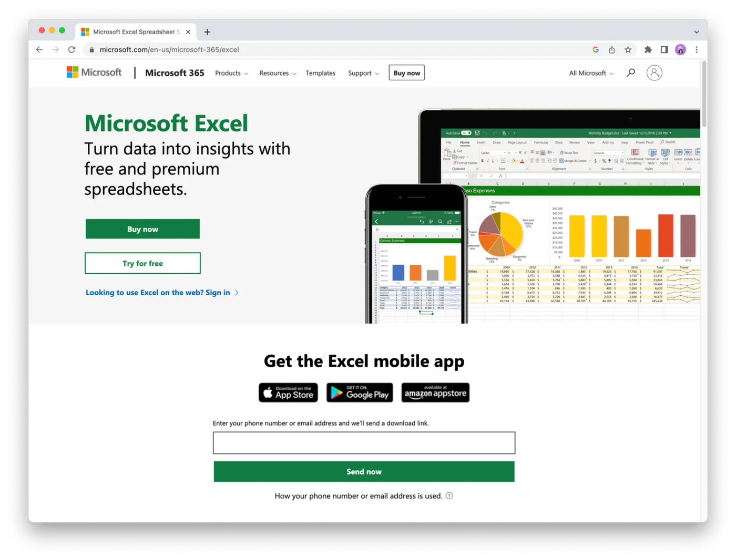This screenshot has width=736, height=560.
Task: Click the green Buy now button
Action: pos(142,229)
